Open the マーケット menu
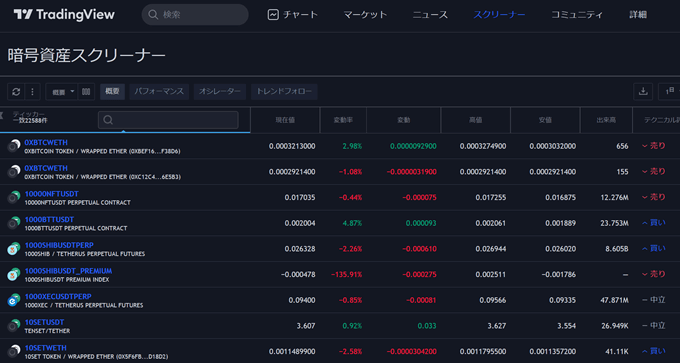Viewport: 680px width, 363px height. [365, 15]
